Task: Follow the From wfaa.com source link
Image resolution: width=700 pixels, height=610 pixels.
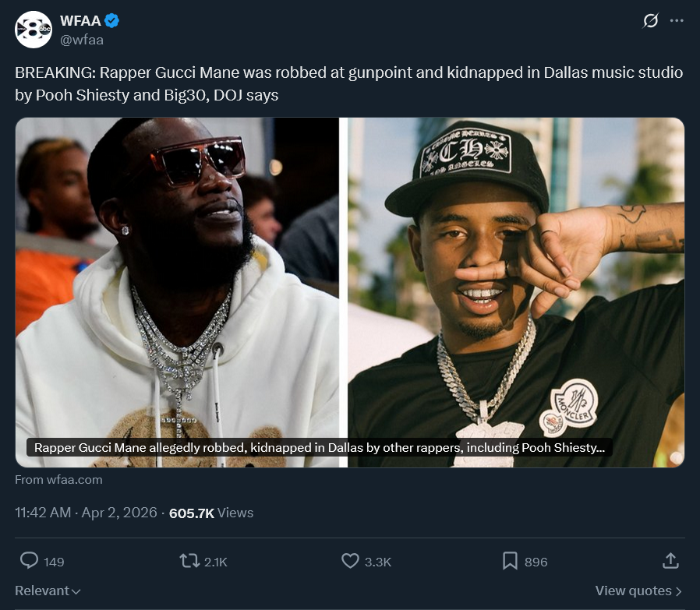Action: pyautogui.click(x=58, y=480)
